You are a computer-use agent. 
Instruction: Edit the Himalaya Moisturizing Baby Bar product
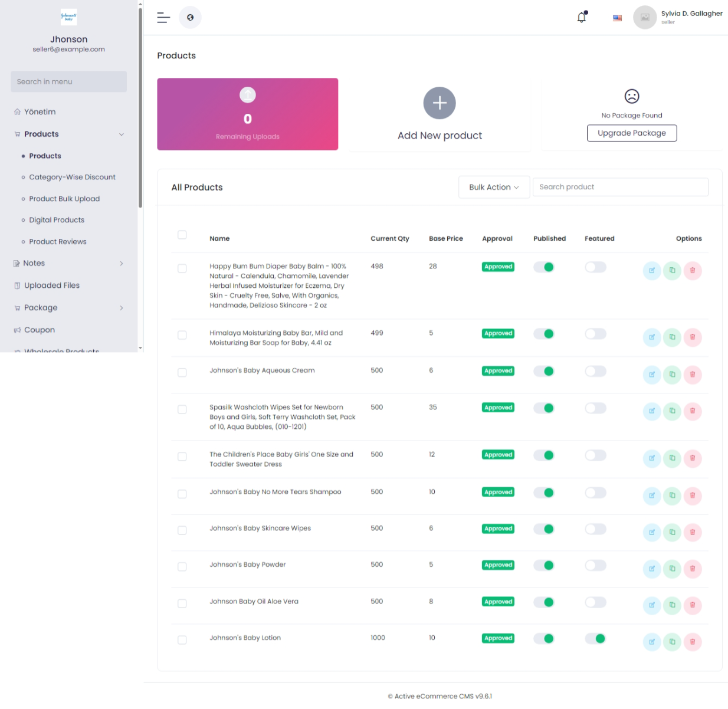coord(652,337)
